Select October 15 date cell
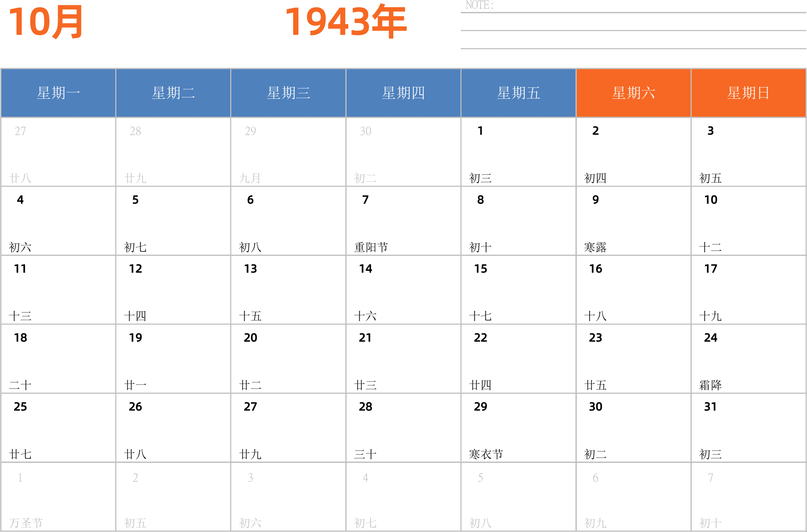The height and width of the screenshot is (532, 807). (x=518, y=290)
